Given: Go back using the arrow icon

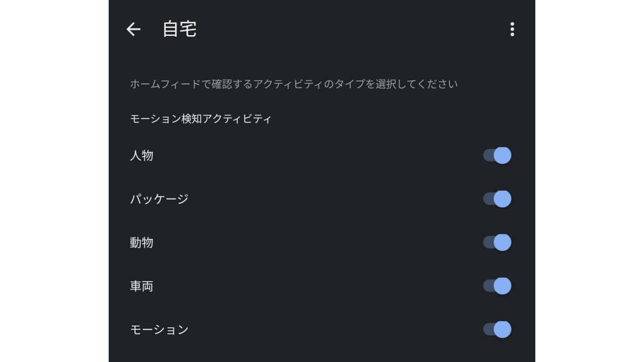Looking at the screenshot, I should (x=133, y=30).
